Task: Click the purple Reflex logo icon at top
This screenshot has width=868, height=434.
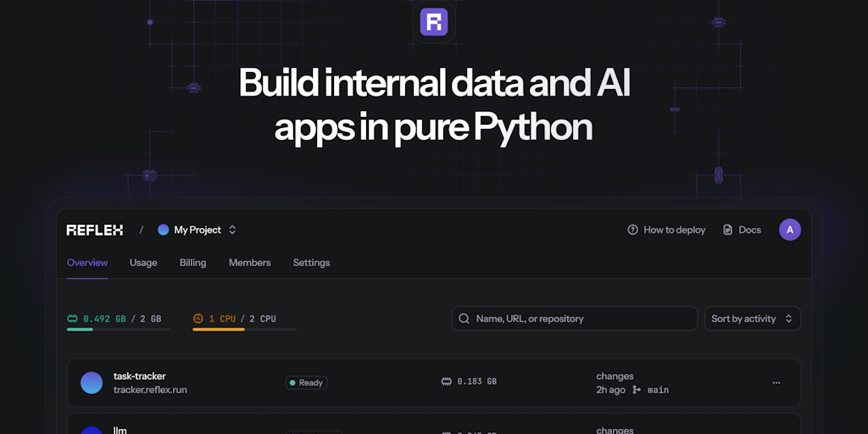Action: click(433, 21)
